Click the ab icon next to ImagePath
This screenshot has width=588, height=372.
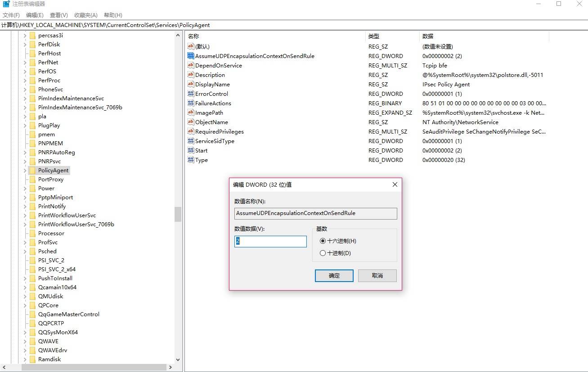pos(190,112)
